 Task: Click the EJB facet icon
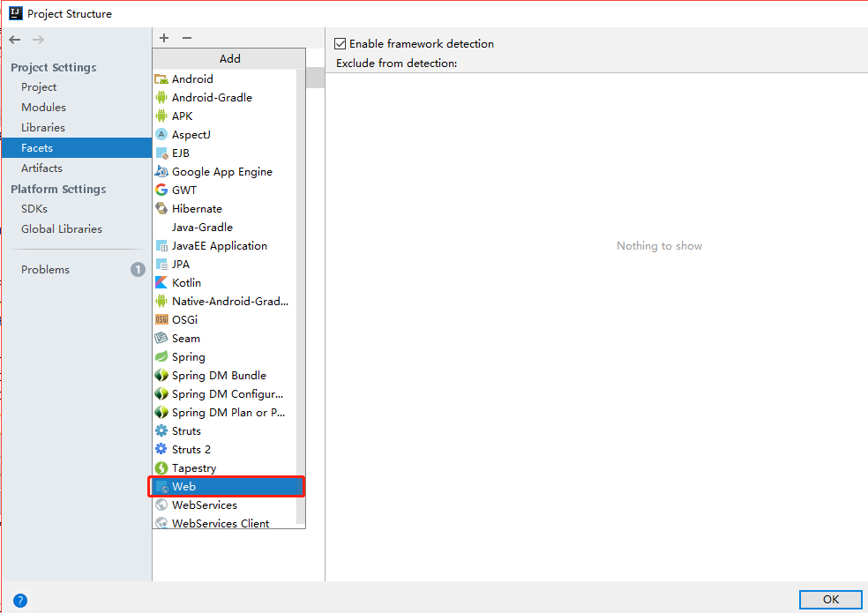[x=161, y=153]
